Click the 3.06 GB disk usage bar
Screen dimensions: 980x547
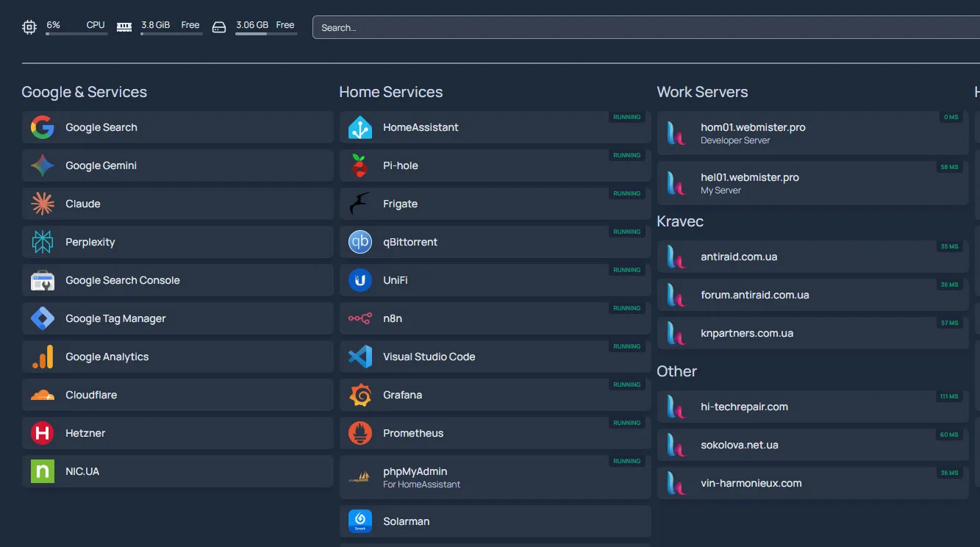click(266, 33)
